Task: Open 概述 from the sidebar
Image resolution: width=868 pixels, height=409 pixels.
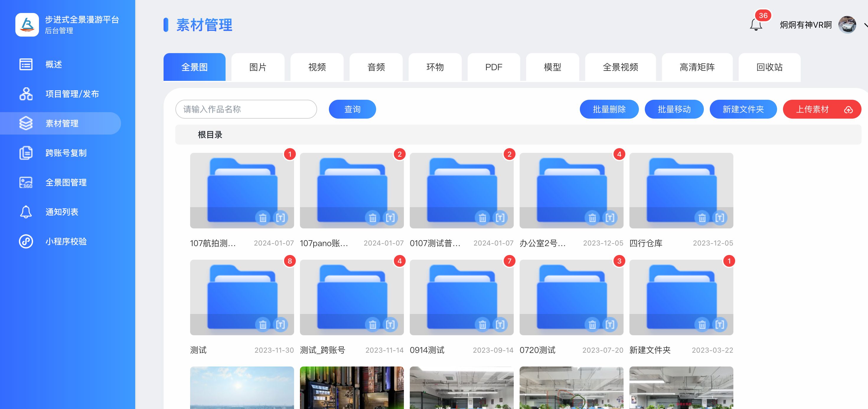Action: point(54,64)
